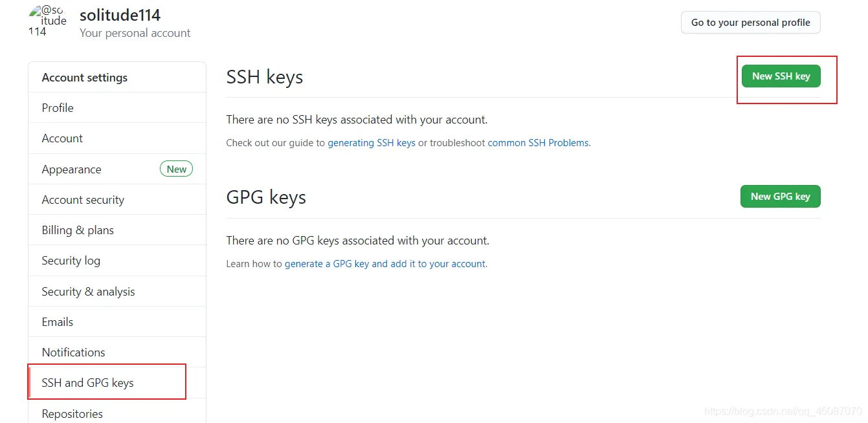Open Notifications settings

tap(73, 352)
